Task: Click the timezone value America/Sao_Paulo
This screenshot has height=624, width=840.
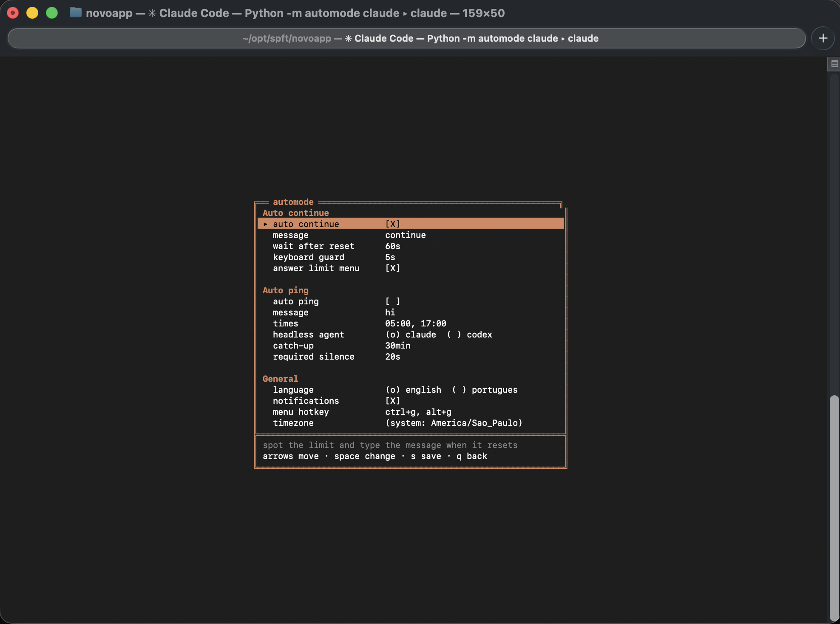Action: 454,423
